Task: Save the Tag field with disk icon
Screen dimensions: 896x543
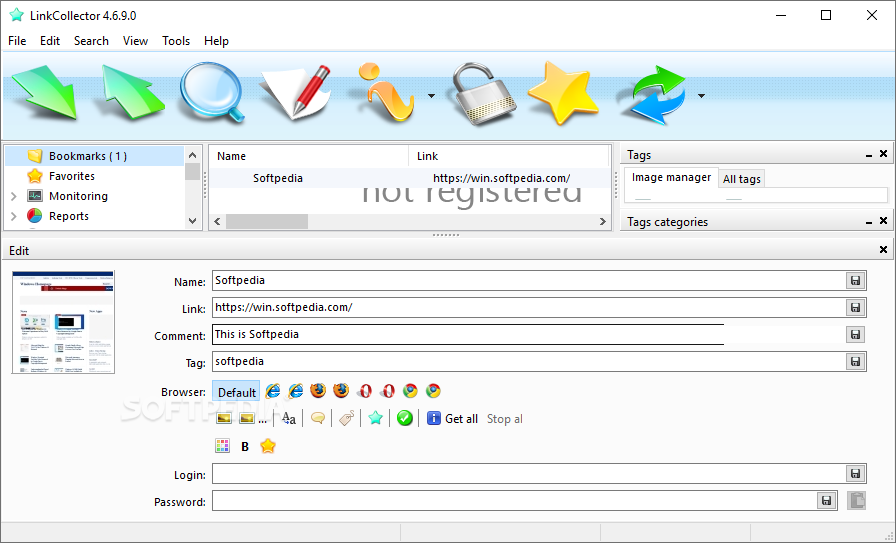Action: tap(855, 361)
